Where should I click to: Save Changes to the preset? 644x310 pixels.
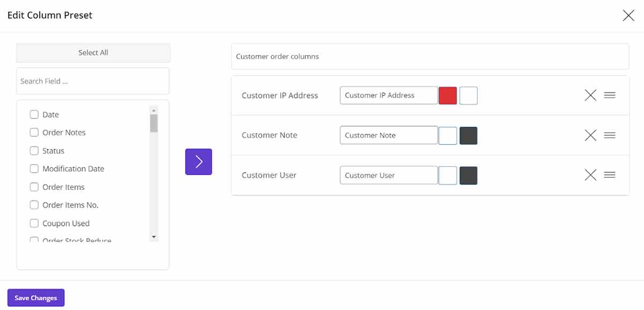pyautogui.click(x=36, y=298)
